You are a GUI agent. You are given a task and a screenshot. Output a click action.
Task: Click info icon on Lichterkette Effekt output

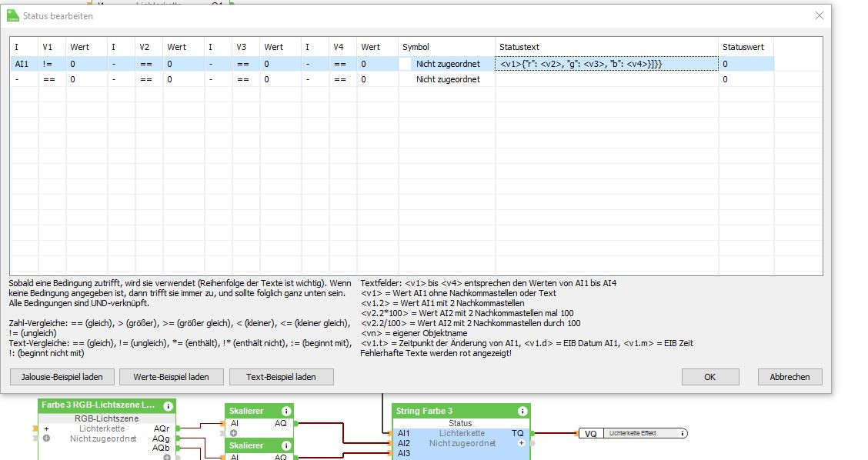[x=683, y=434]
